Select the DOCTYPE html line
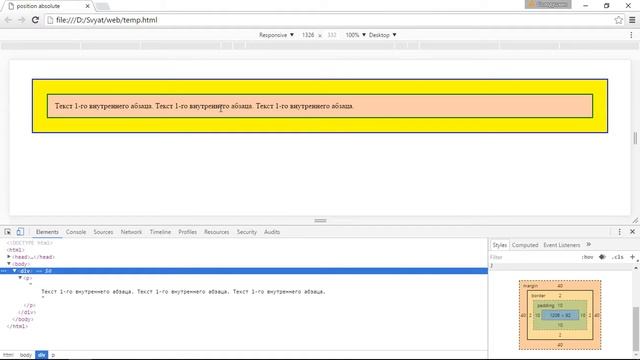640x360 pixels. [29, 243]
